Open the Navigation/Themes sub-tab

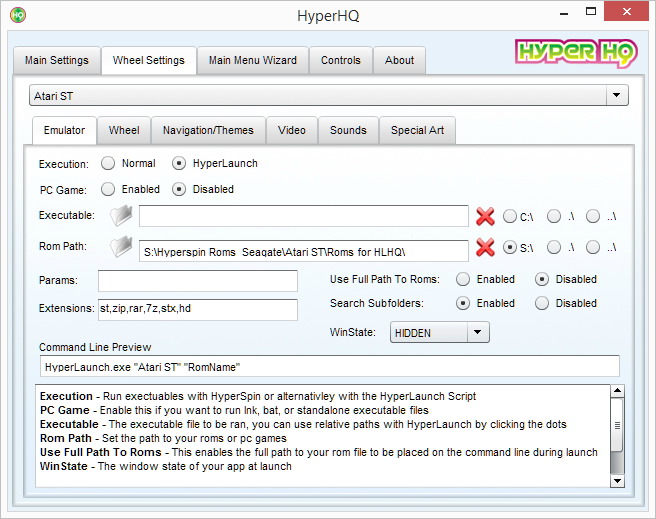click(208, 130)
